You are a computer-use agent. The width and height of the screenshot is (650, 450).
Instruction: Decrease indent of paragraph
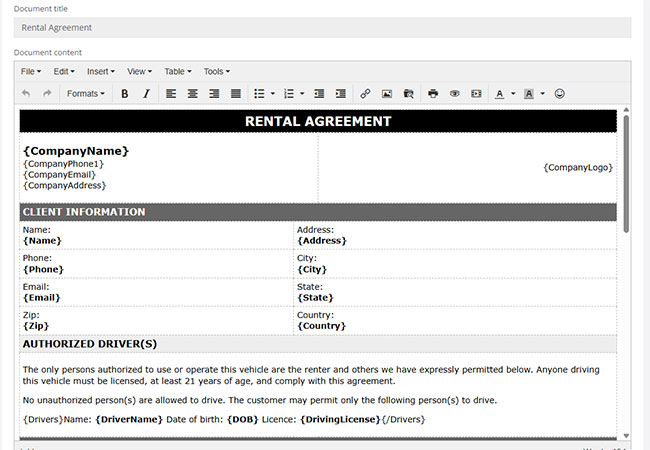(319, 94)
